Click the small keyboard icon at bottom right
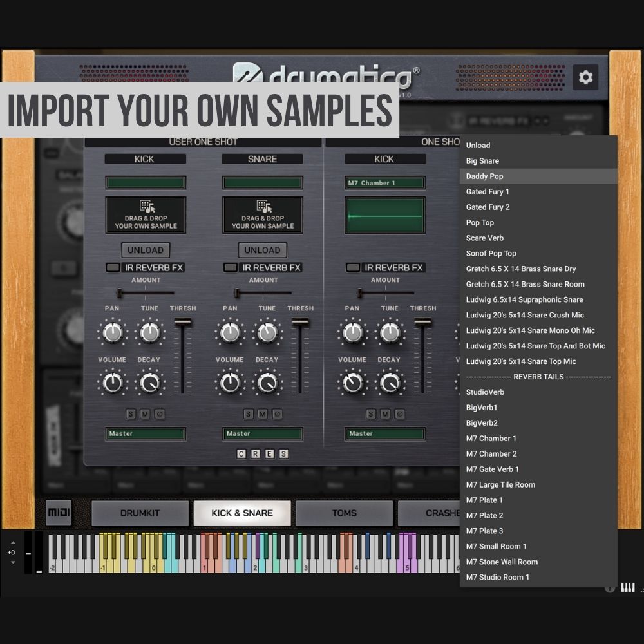Viewport: 644px width, 644px height. [x=627, y=587]
